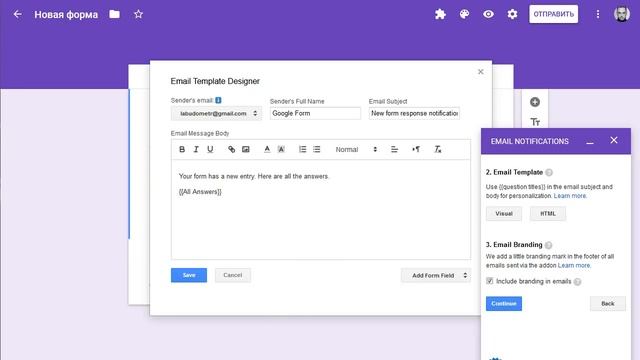Toggle right-to-left text direction
Screen dimensions: 640x360
[x=416, y=149]
